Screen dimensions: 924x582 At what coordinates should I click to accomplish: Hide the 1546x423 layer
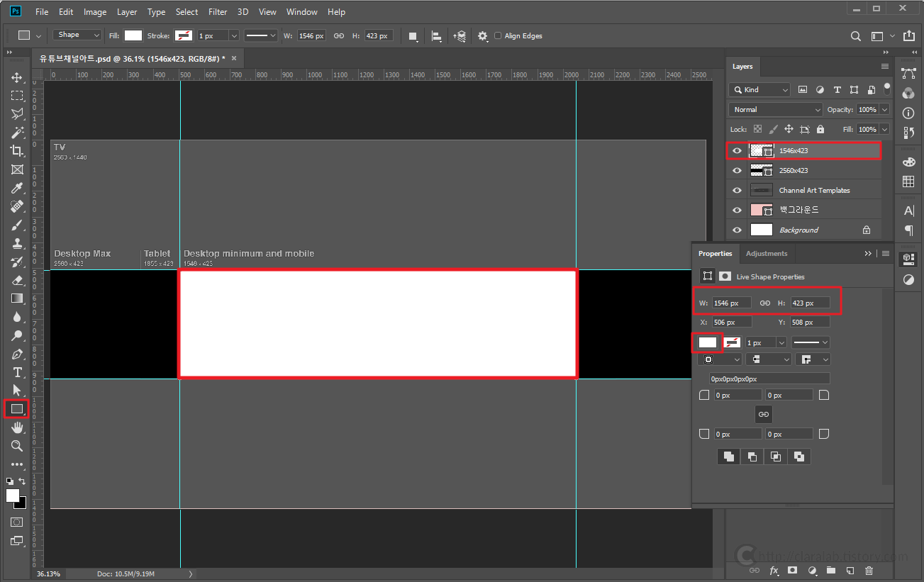(x=737, y=150)
